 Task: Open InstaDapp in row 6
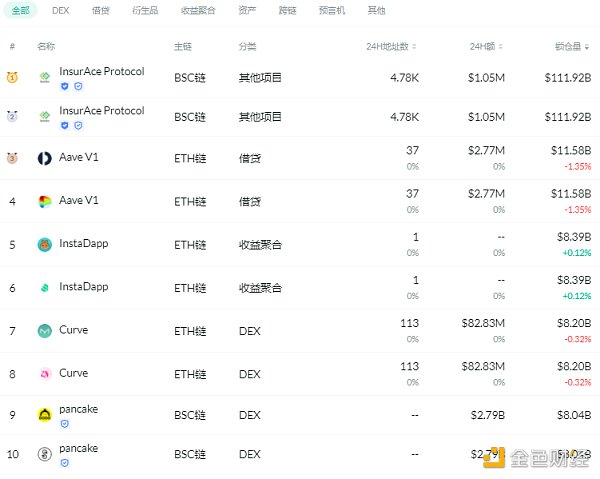[84, 287]
